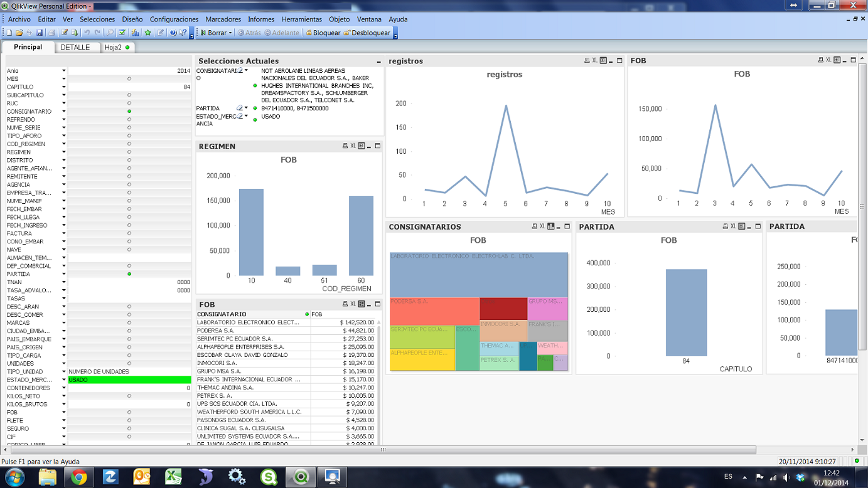Open the Marcadores menu
868x488 pixels.
pos(223,19)
